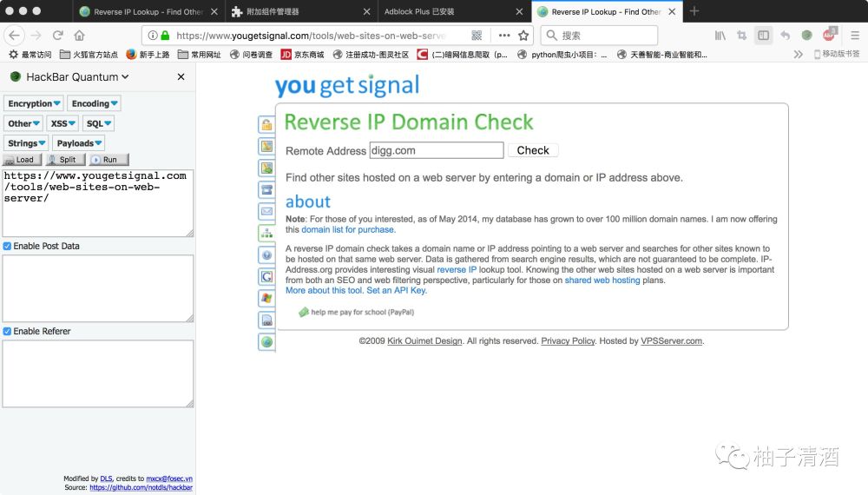This screenshot has height=495, width=868.
Task: Click the Split button in HackBar
Action: pos(65,160)
